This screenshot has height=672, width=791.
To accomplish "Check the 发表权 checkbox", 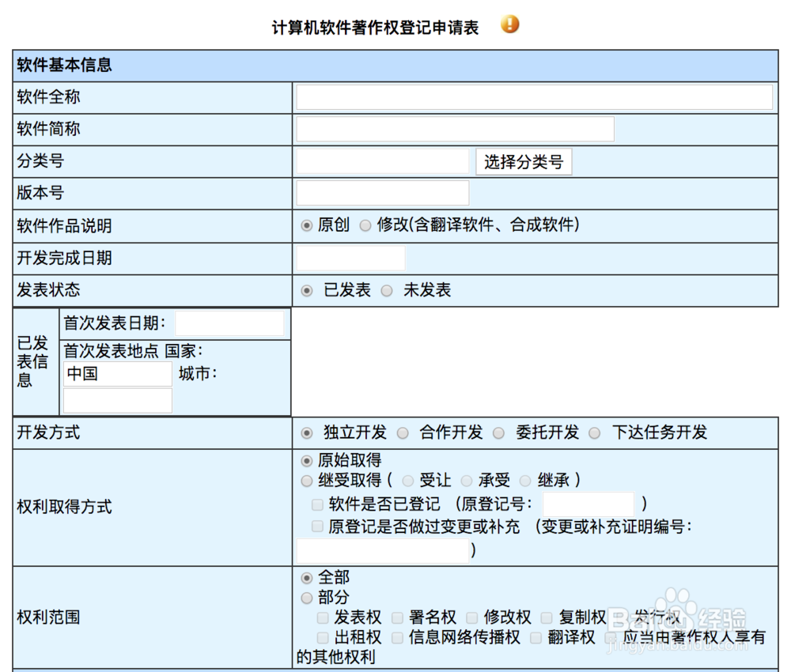I will point(323,617).
